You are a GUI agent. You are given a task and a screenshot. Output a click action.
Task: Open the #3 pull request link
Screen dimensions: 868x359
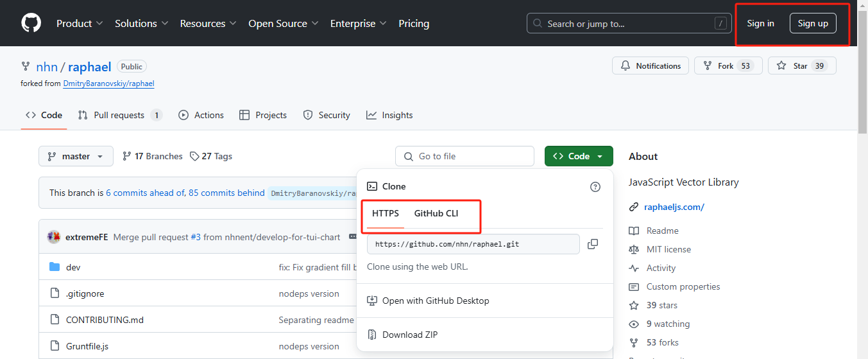[x=196, y=237]
